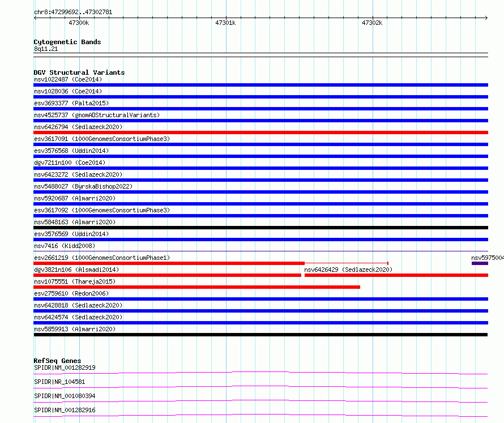Click the esv2661219 (1000GenomesConsortiumPhase1) label
Image resolution: width=504 pixels, height=423 pixels.
coord(102,258)
